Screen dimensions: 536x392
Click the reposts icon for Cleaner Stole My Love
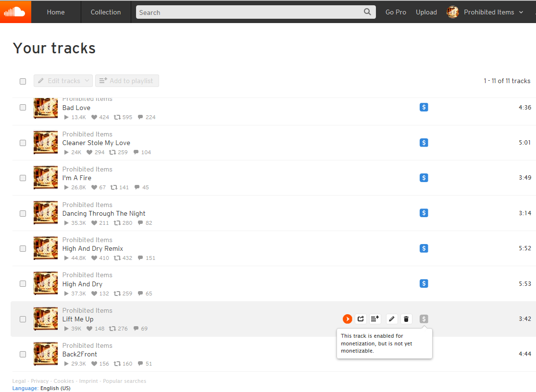112,152
